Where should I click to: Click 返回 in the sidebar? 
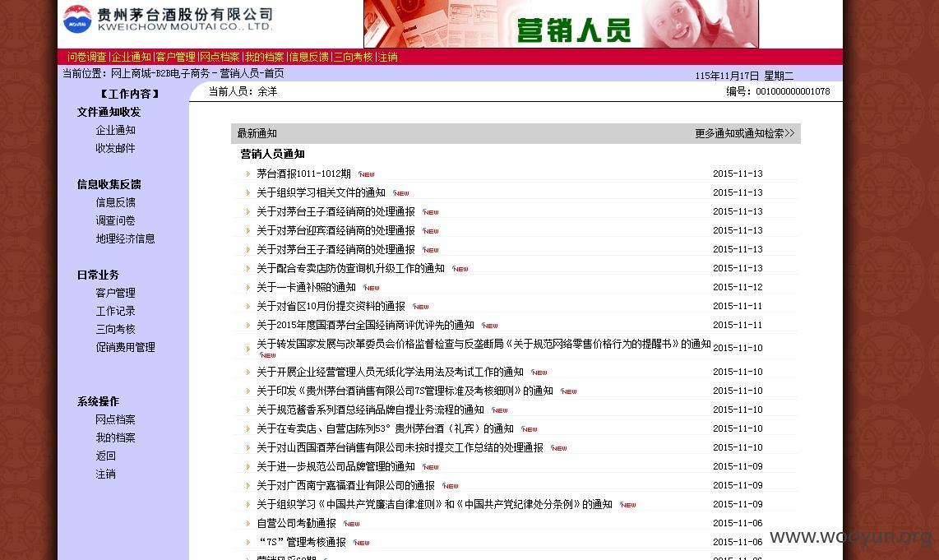[x=106, y=456]
